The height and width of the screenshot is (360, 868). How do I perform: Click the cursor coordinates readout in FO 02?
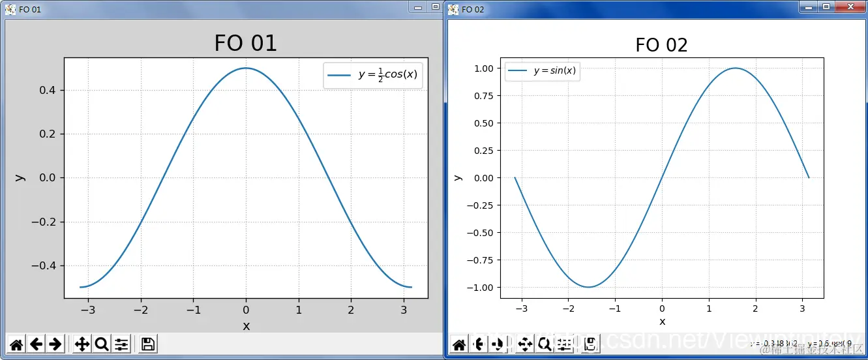(800, 343)
